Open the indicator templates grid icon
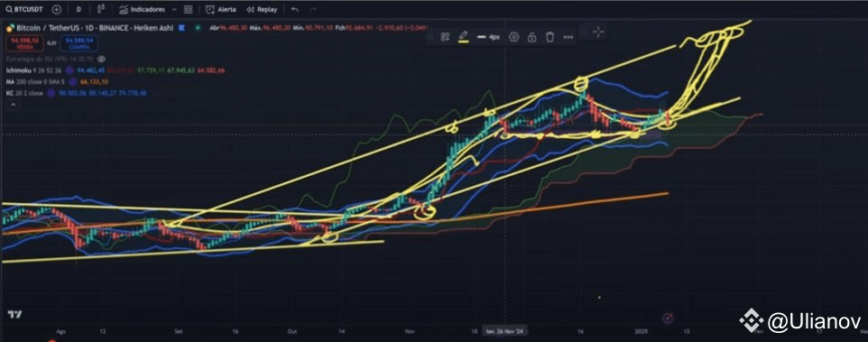This screenshot has width=868, height=342. click(189, 9)
